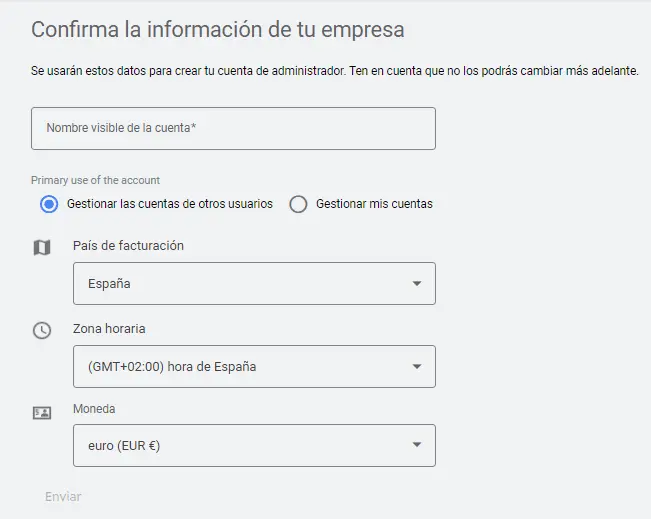This screenshot has width=651, height=519.
Task: Click the arrow in the euro currency field
Action: pyautogui.click(x=417, y=446)
